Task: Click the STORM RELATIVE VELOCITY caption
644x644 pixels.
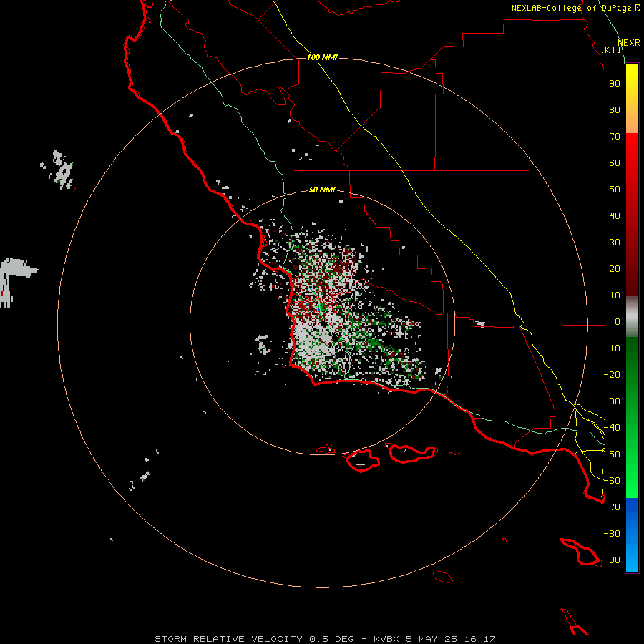Action: tap(228, 639)
